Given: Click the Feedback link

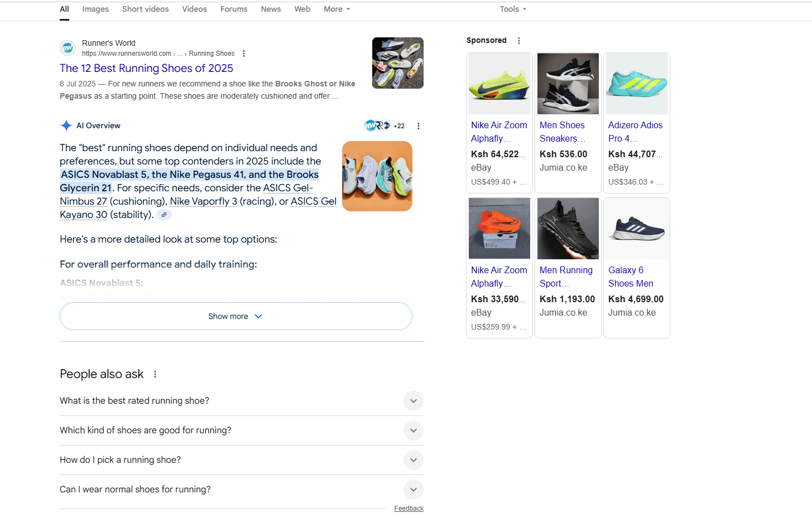Looking at the screenshot, I should 409,509.
